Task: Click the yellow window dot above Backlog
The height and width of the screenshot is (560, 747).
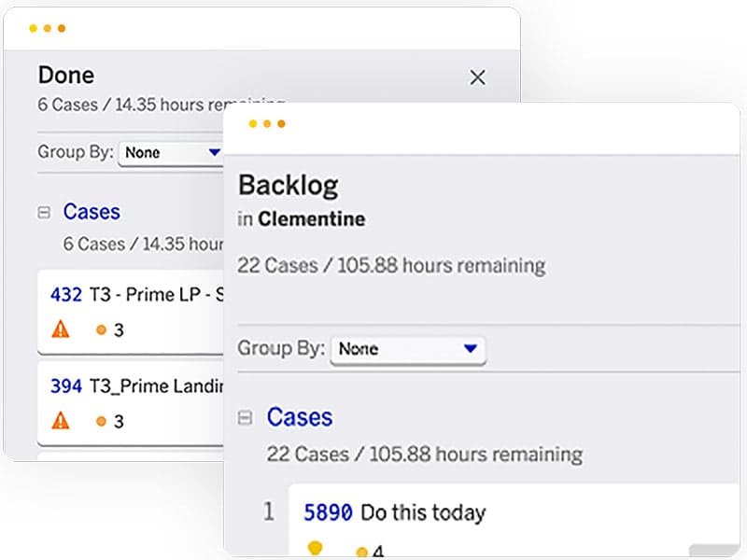Action: click(x=253, y=124)
